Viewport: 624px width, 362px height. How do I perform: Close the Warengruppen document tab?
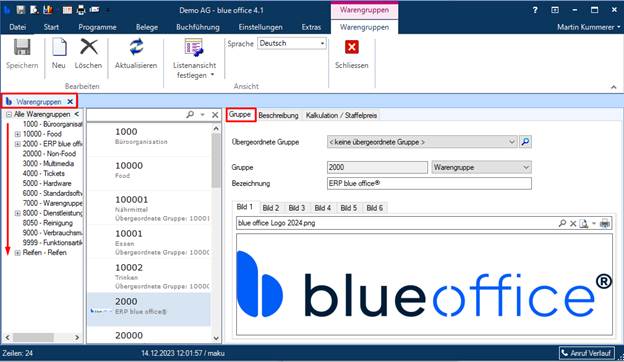[70, 102]
